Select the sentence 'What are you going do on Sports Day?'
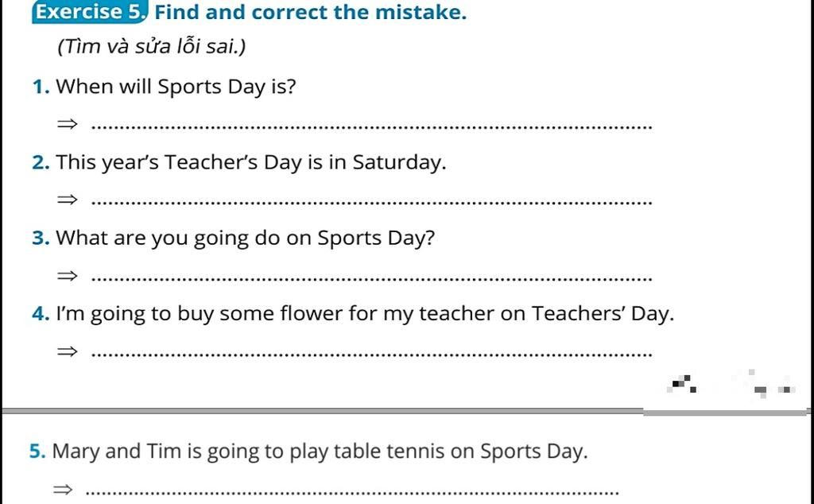The height and width of the screenshot is (504, 814). pyautogui.click(x=245, y=238)
